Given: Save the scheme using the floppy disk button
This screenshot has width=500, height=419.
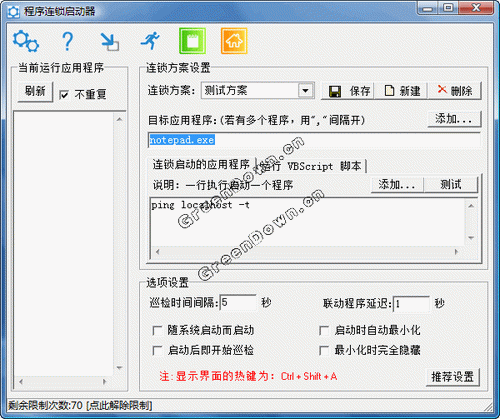Looking at the screenshot, I should (x=347, y=91).
